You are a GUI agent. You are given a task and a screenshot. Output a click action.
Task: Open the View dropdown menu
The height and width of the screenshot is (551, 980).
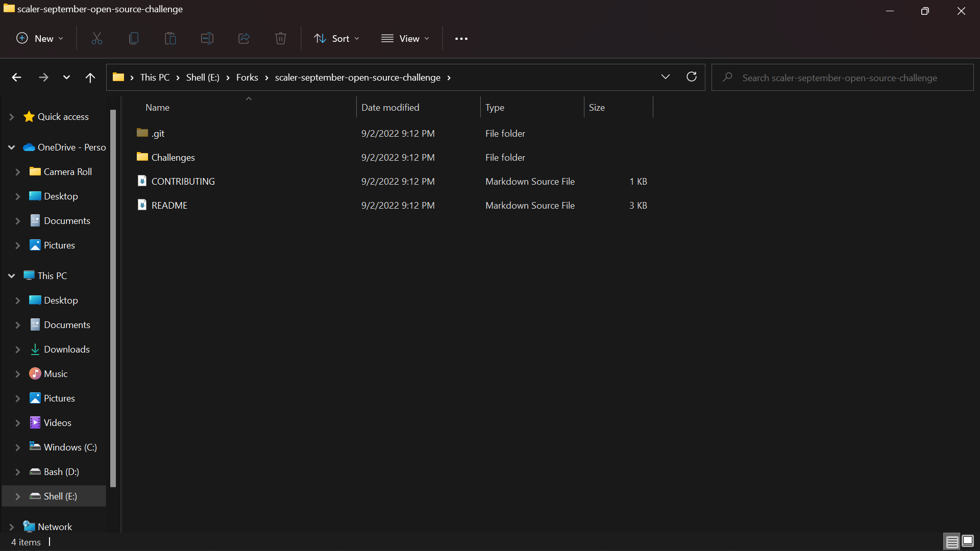406,39
